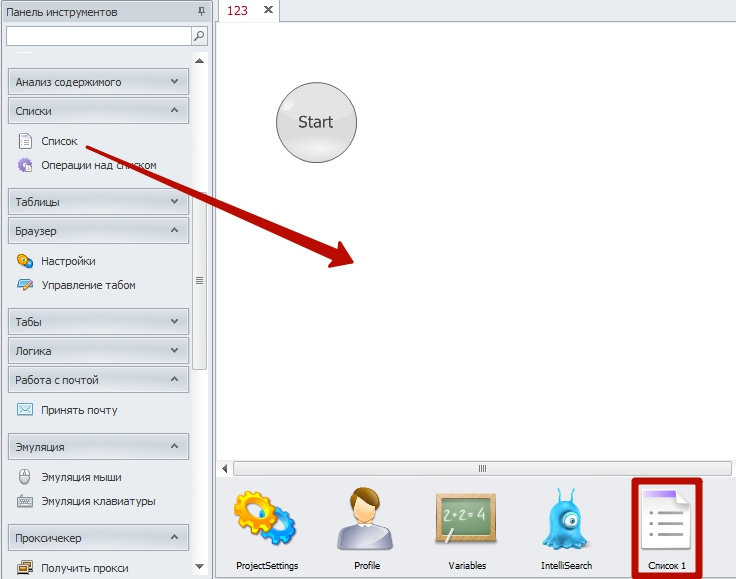The width and height of the screenshot is (736, 579).
Task: Click the horizontal canvas scrollbar
Action: pyautogui.click(x=480, y=468)
